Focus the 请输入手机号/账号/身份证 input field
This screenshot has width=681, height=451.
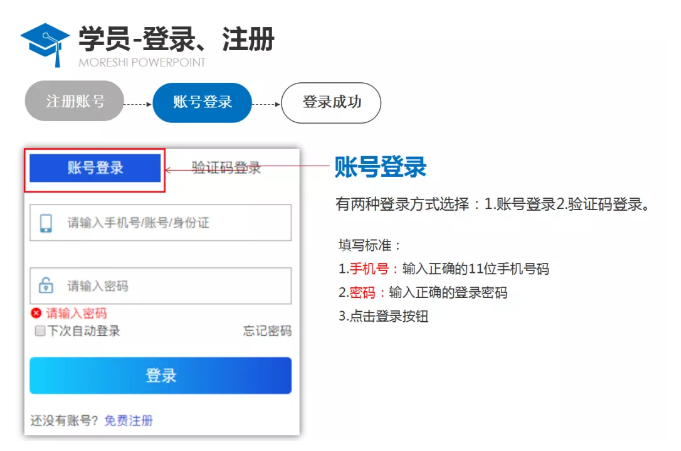click(x=160, y=222)
